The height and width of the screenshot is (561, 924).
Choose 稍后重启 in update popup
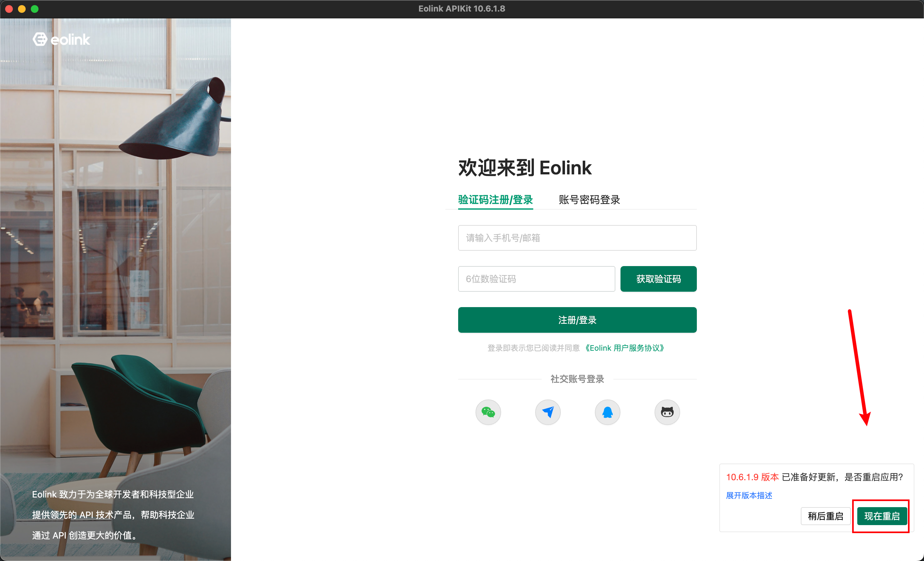[825, 516]
